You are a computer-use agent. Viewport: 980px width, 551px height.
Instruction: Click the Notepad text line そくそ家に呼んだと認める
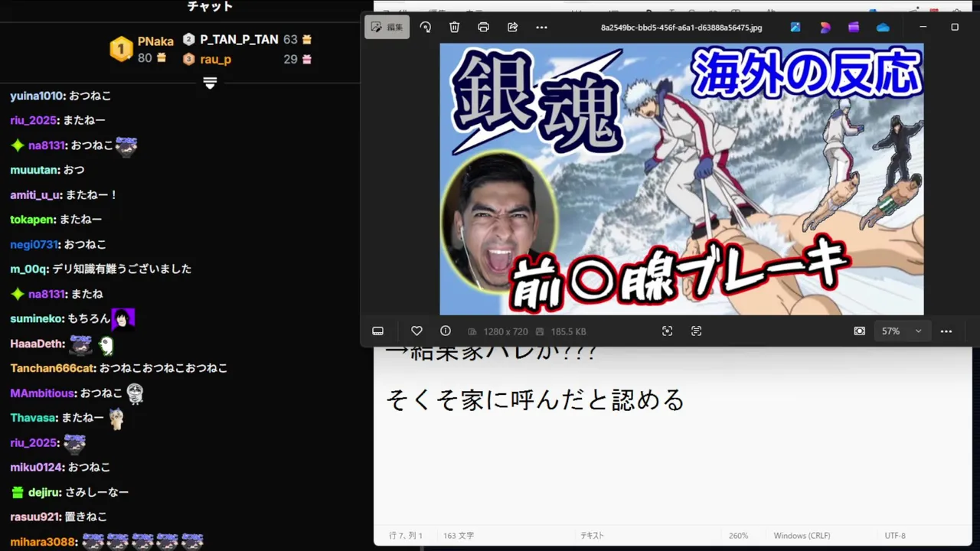click(534, 399)
